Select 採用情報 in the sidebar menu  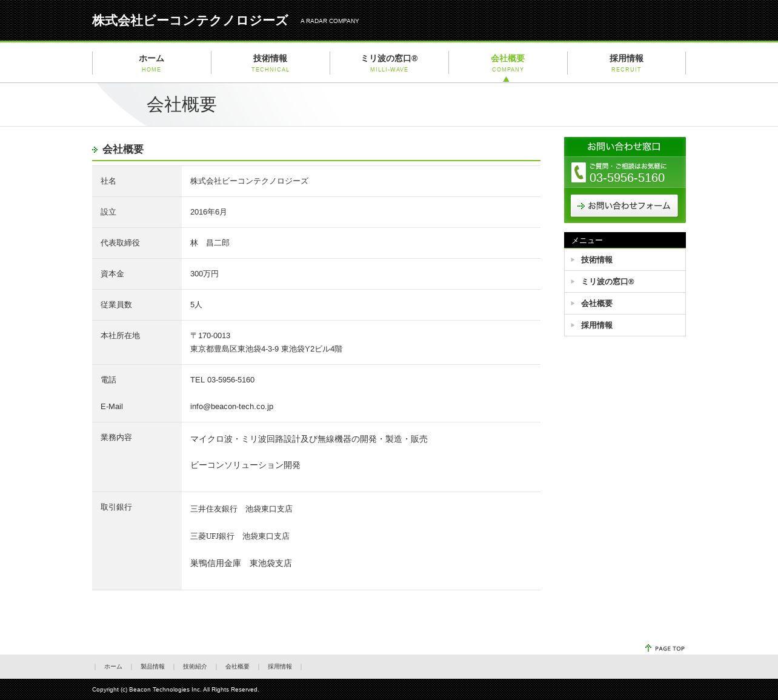coord(625,325)
